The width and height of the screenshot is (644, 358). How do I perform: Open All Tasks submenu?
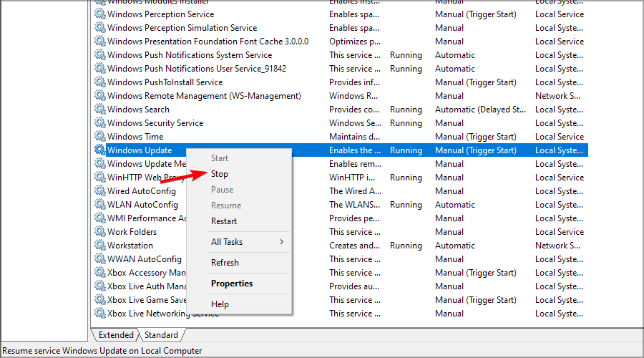(227, 242)
